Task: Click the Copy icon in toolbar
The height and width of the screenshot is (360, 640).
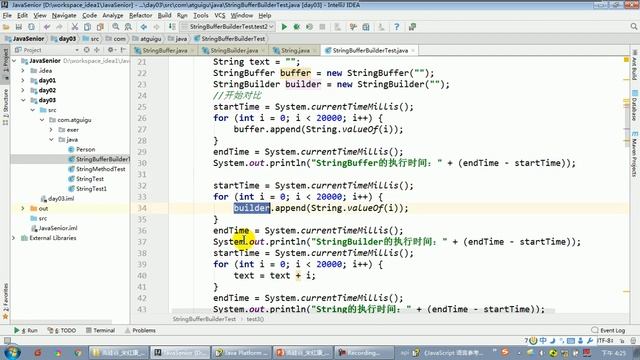Action: click(x=87, y=27)
